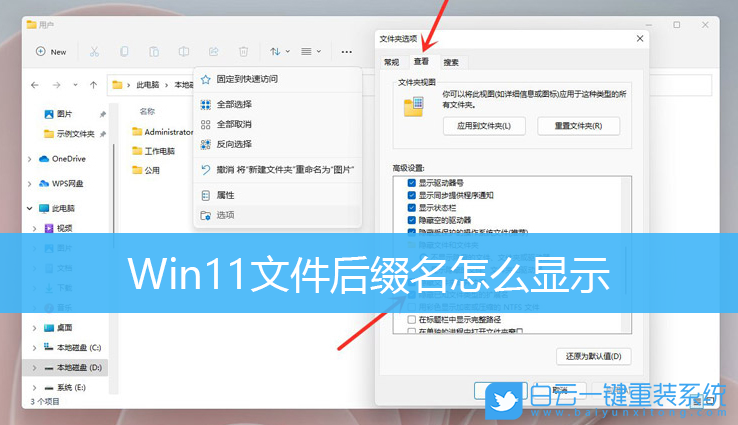Choose 固定到快速访问 menu item
The height and width of the screenshot is (425, 738).
click(278, 79)
